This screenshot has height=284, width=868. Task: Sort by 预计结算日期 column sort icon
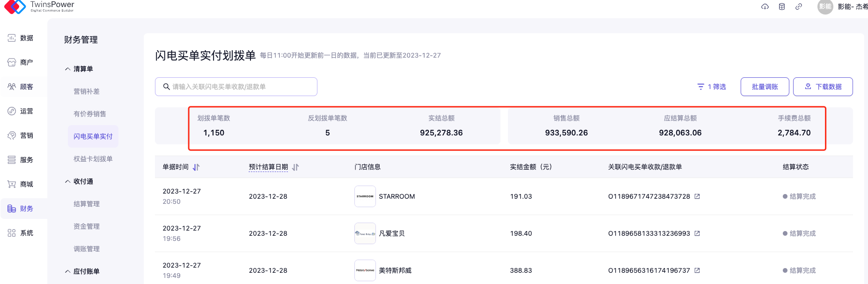(x=295, y=167)
